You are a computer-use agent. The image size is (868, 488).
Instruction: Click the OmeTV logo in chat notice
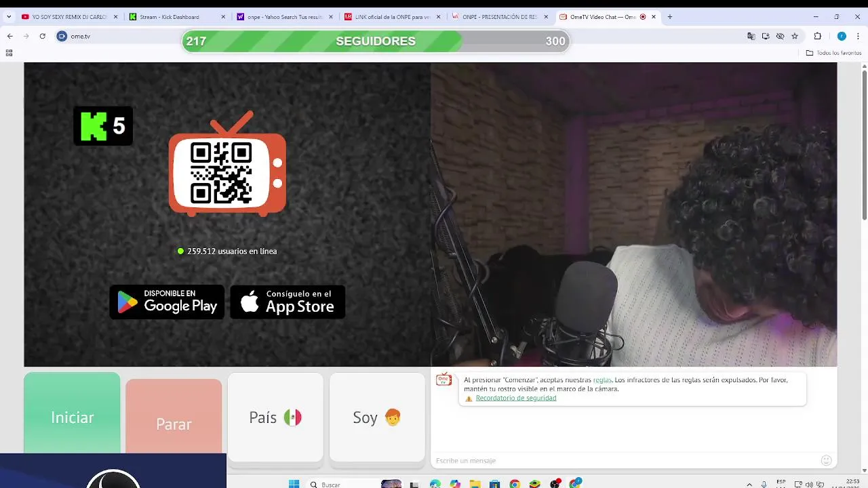click(444, 380)
